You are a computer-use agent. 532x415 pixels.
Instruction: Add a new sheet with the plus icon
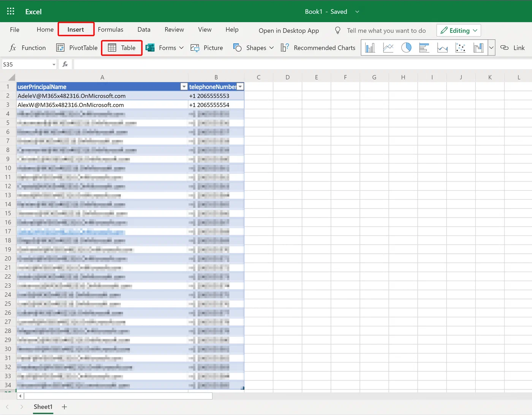(64, 407)
